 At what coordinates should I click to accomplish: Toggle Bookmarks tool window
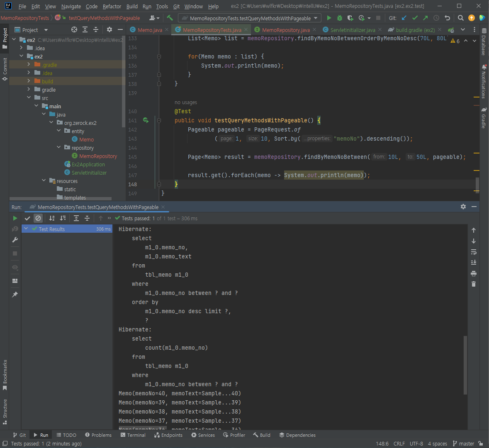pyautogui.click(x=5, y=375)
